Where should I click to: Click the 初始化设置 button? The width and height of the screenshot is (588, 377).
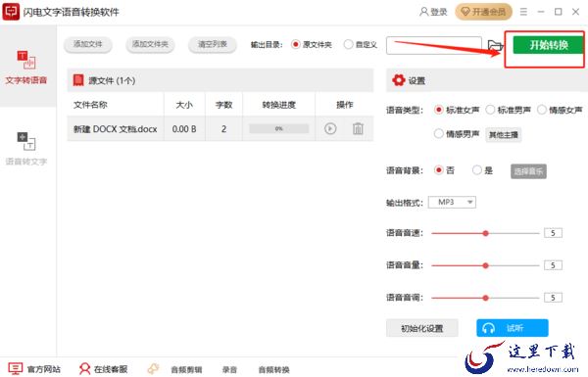pyautogui.click(x=421, y=328)
